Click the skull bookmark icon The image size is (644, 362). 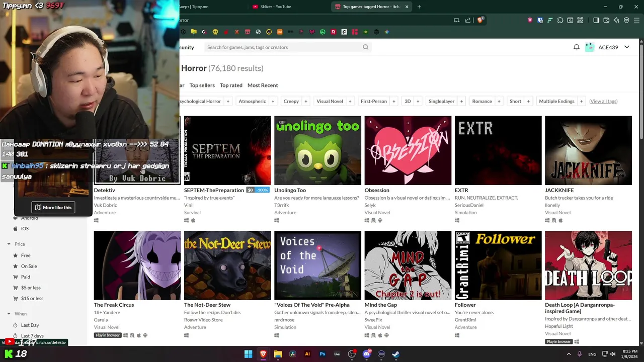[215, 32]
